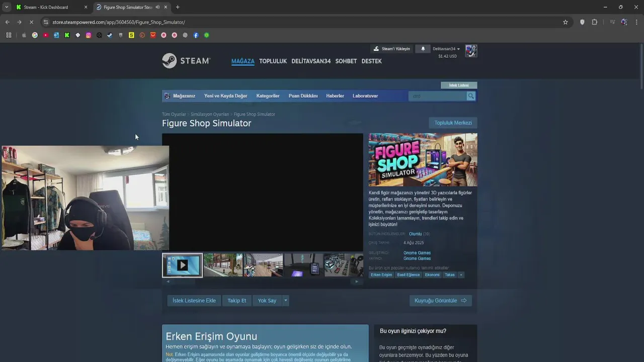Screen dimensions: 644x362
Task: Open the YouTube bookmark icon
Action: coord(45,35)
